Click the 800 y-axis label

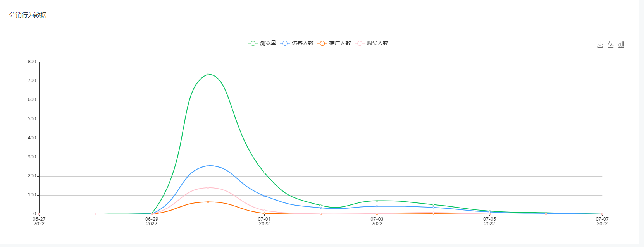click(32, 62)
